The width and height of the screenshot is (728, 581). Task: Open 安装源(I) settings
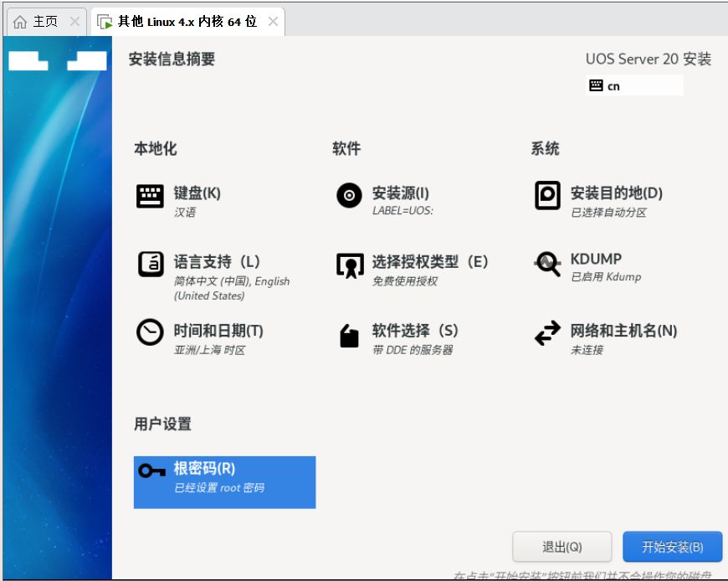(401, 193)
